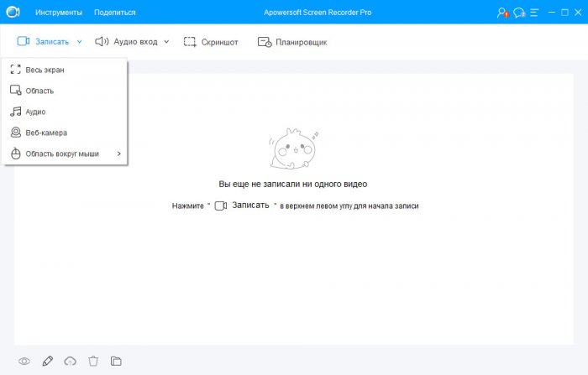Open the user account icon
This screenshot has width=588, height=375.
[x=502, y=13]
